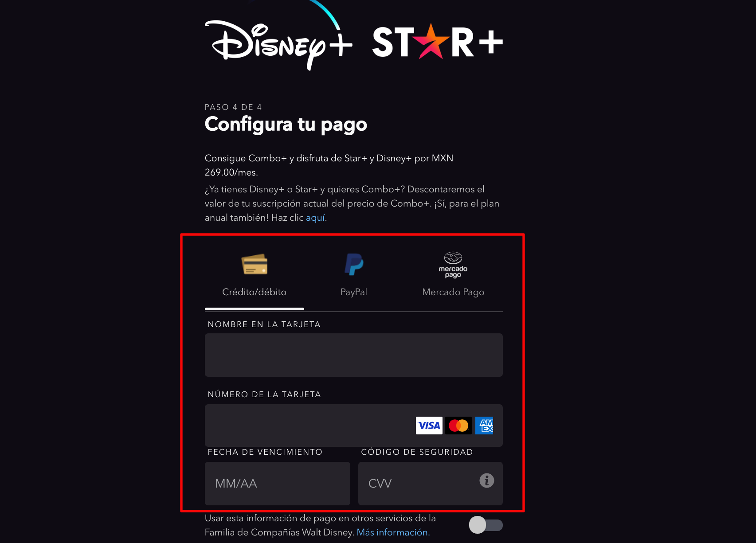Switch to the PayPal tab label
Screen dimensions: 756x543
tap(354, 292)
